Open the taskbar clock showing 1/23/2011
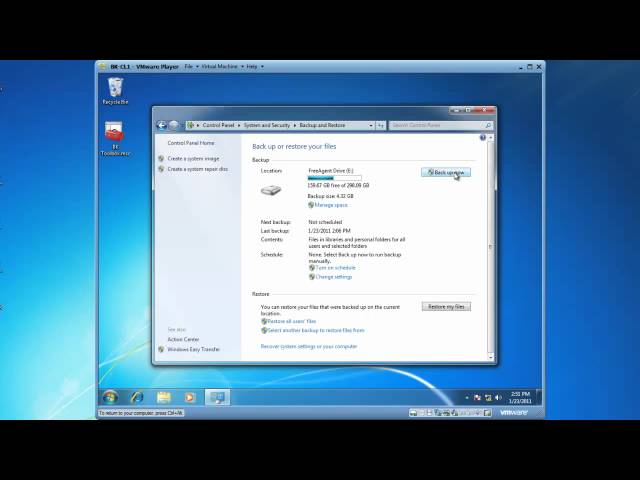The width and height of the screenshot is (640, 480). pos(520,398)
